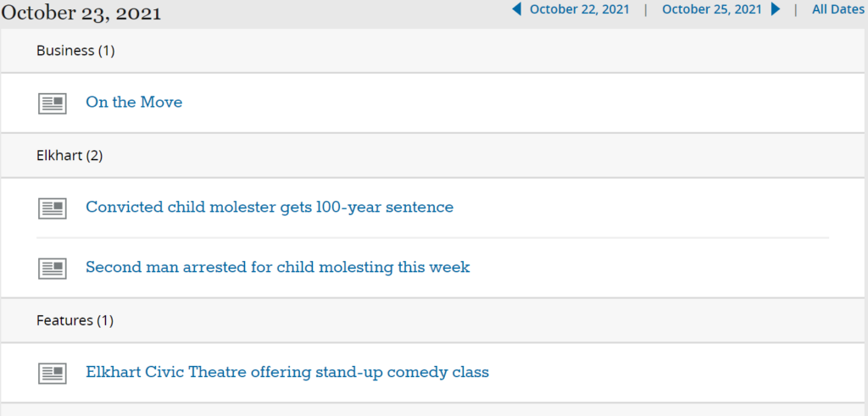Go to October 25, 2021
The width and height of the screenshot is (868, 416).
[x=712, y=9]
